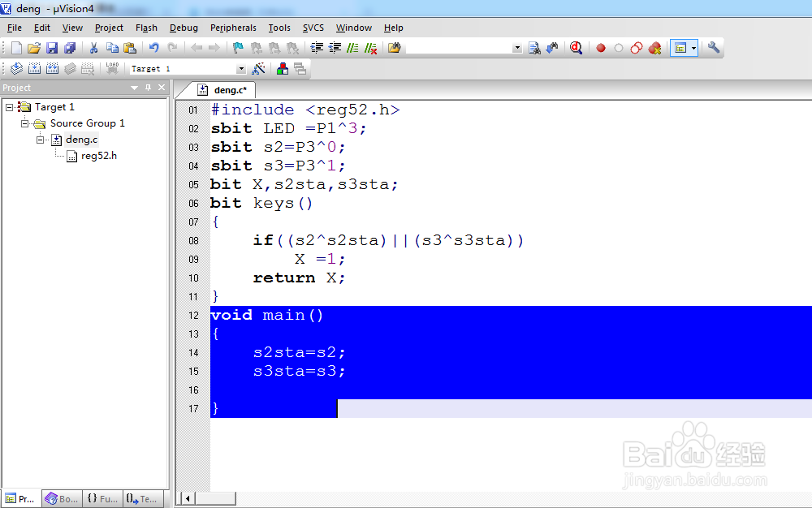Insert a breakpoint with the red dot icon
This screenshot has height=508, width=812.
[601, 48]
